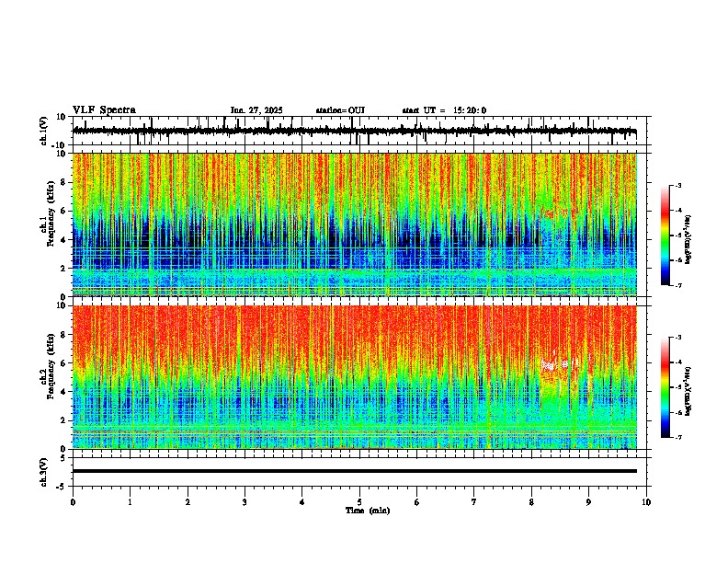Click the 'start UT = 15:20:0' label
Viewport: 728px width, 563px height.
coord(444,110)
